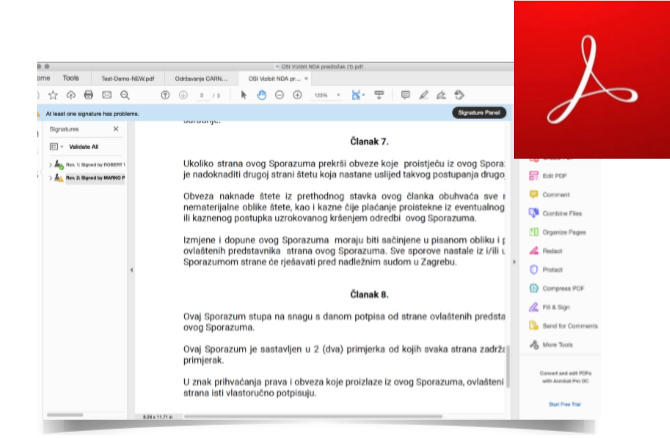The width and height of the screenshot is (670, 438).
Task: Close the OSI Vizibit NDA tab
Action: [x=306, y=79]
